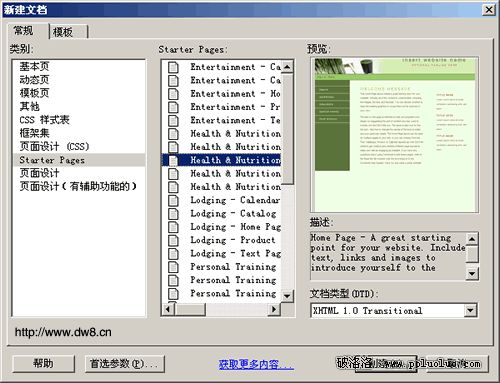Follow the 获取更多内容 link

point(256,364)
